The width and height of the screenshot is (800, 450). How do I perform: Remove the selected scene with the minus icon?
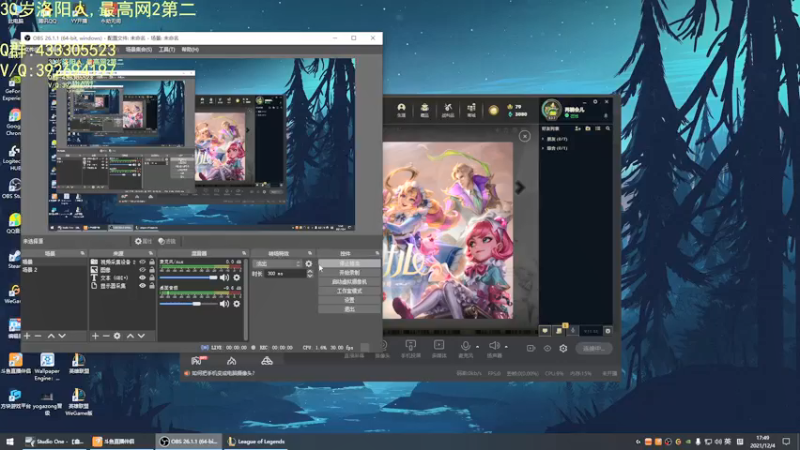(38, 336)
